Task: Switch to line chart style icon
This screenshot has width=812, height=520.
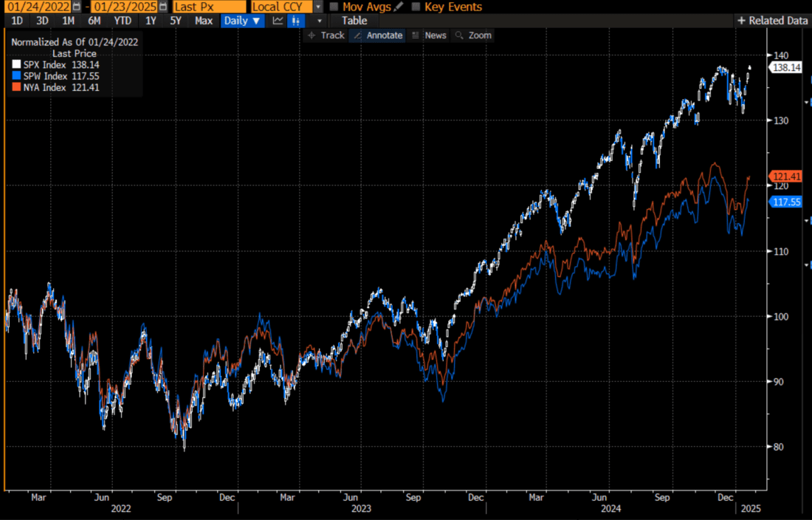Action: tap(278, 21)
